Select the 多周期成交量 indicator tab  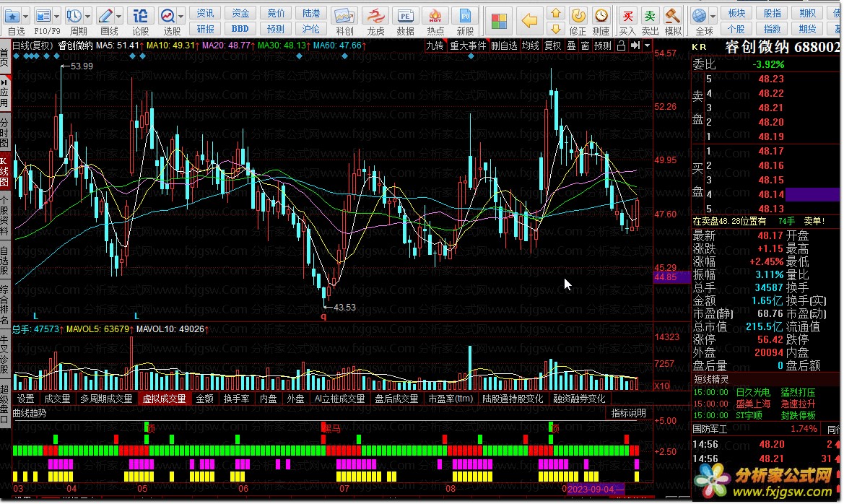[x=106, y=399]
